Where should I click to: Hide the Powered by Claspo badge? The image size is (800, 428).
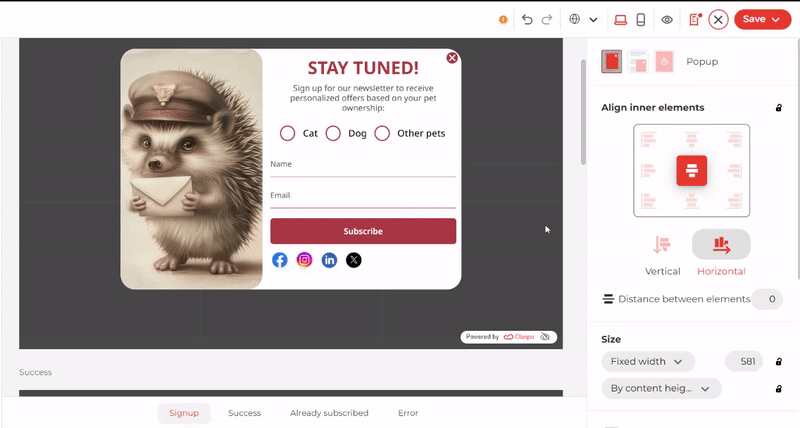545,337
